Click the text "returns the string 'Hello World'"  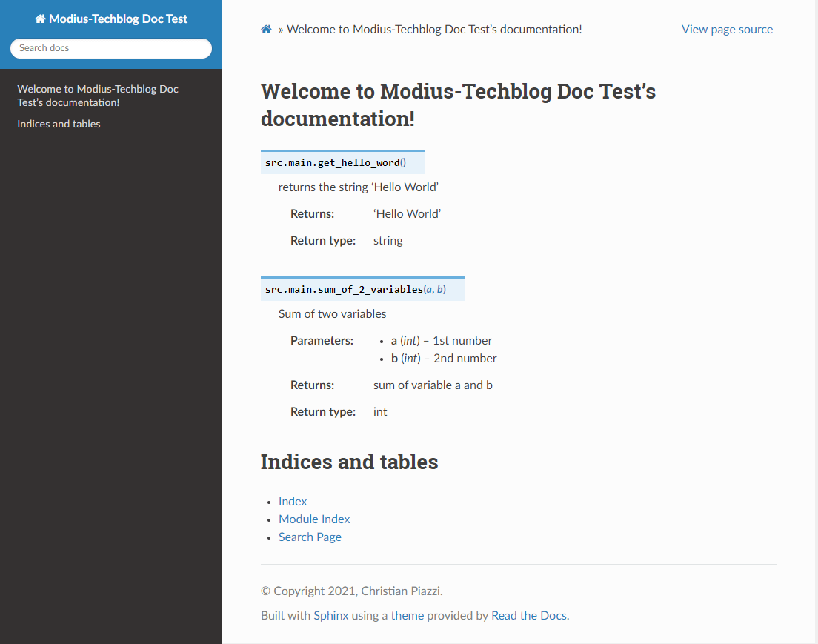[359, 187]
